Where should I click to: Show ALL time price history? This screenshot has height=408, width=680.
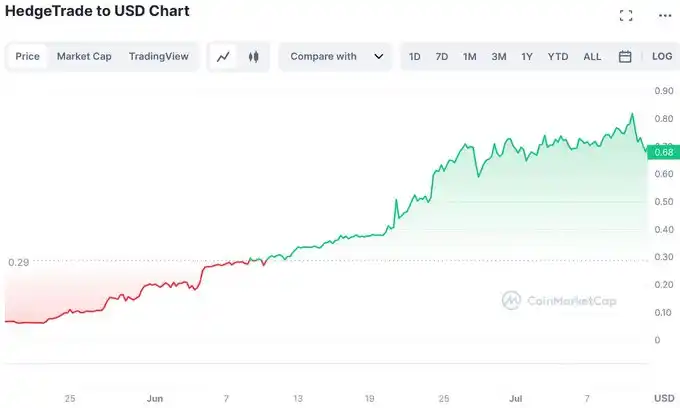(x=592, y=57)
